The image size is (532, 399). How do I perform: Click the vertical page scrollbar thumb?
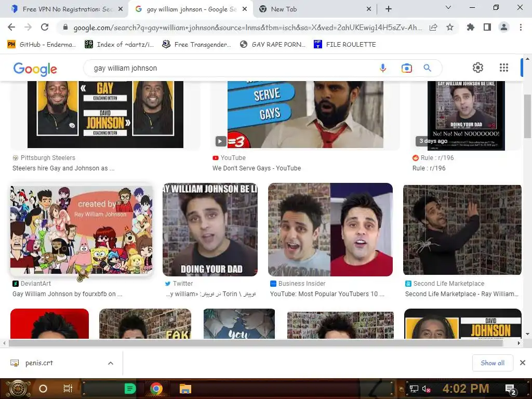click(x=527, y=116)
